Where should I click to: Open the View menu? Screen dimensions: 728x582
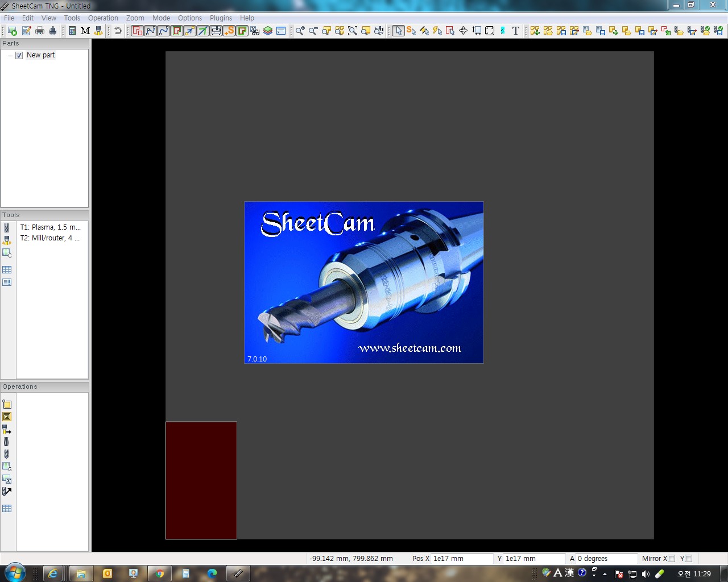49,18
